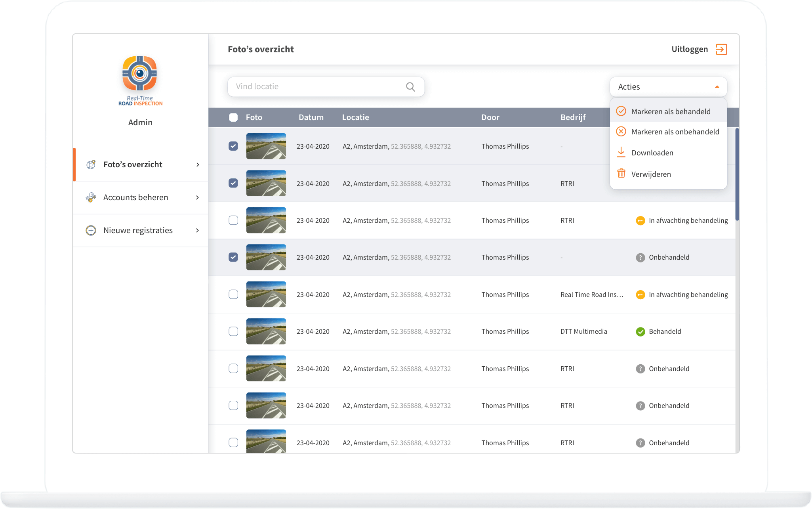Focus the Vind locatie search field
812x509 pixels.
[x=326, y=87]
